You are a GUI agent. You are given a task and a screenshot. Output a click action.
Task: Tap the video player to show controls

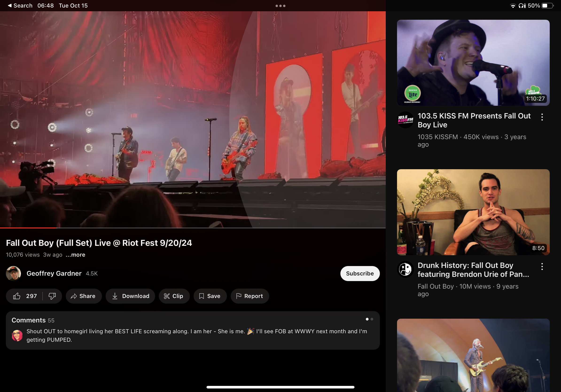tap(193, 120)
